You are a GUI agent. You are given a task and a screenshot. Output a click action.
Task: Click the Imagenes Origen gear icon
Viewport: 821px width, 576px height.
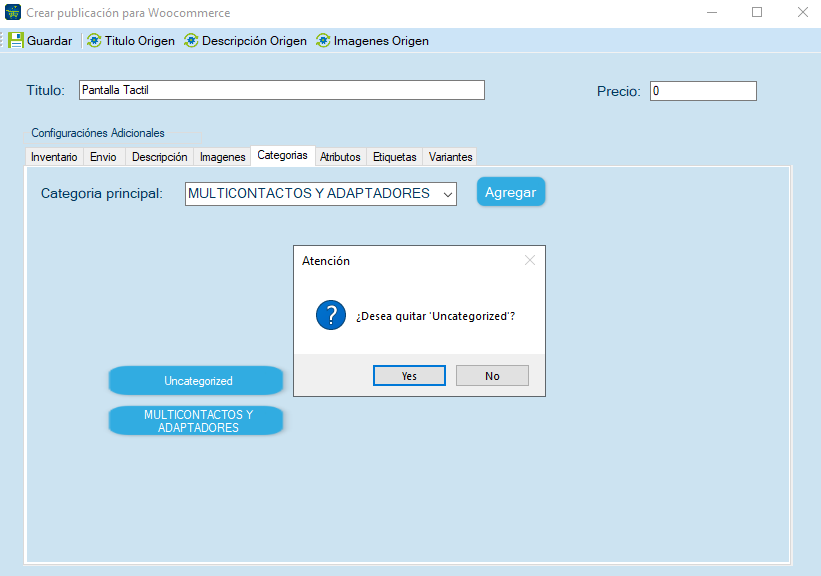(x=323, y=40)
